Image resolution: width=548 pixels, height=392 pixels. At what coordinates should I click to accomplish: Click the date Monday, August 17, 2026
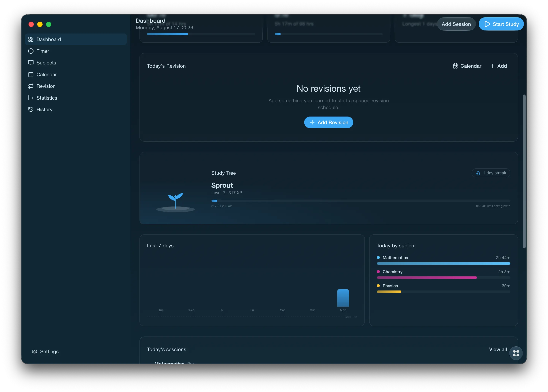(164, 28)
